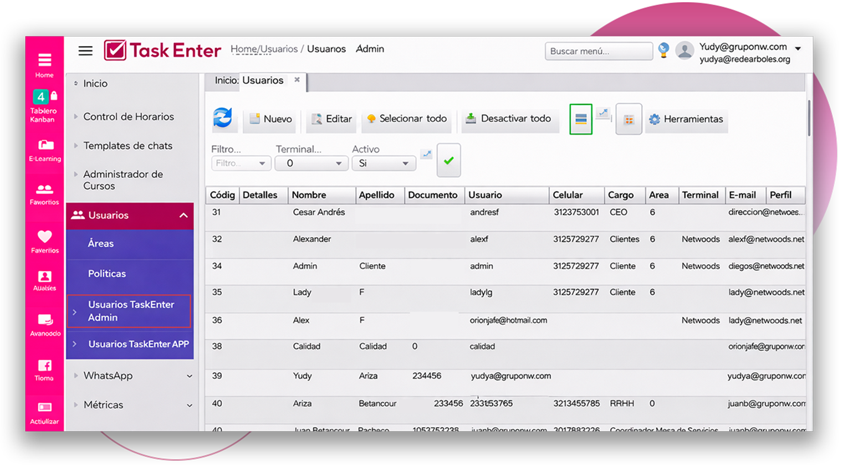The width and height of the screenshot is (868, 467).
Task: Click the Home icon in pink sidebar
Action: click(x=44, y=65)
